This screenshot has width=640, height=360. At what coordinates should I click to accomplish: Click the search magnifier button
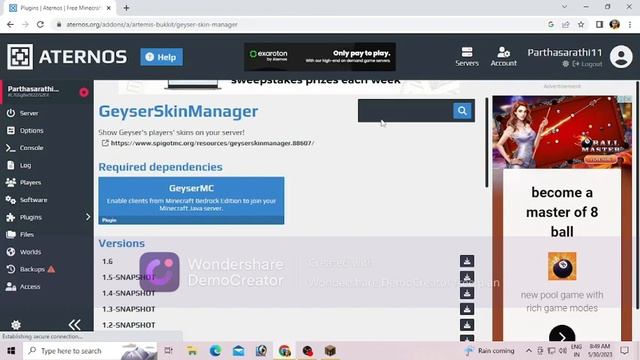point(462,111)
